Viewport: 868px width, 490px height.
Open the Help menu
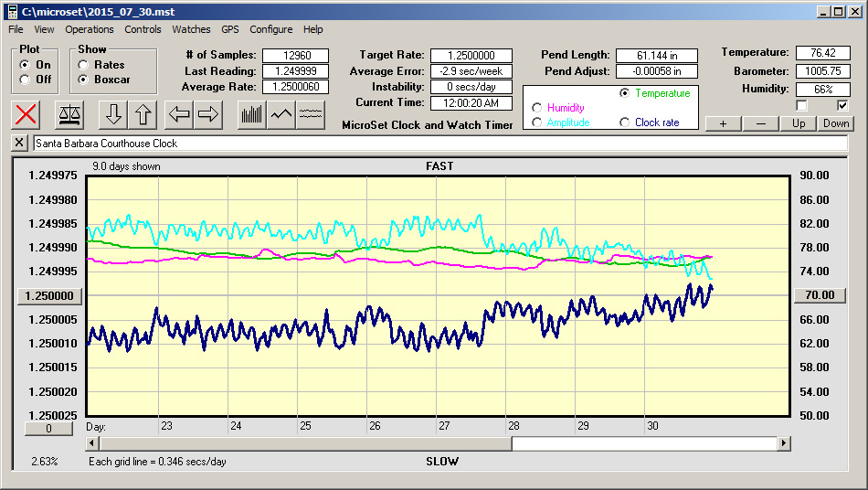point(312,29)
